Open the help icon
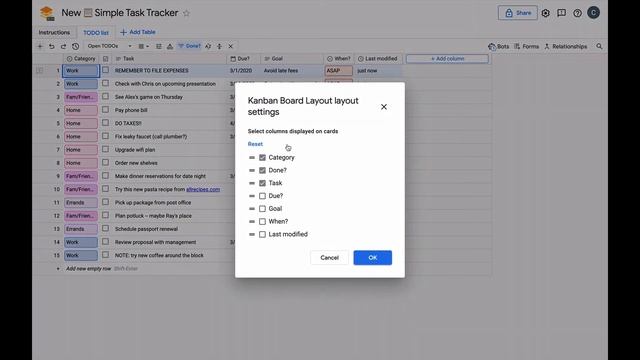 pyautogui.click(x=577, y=13)
